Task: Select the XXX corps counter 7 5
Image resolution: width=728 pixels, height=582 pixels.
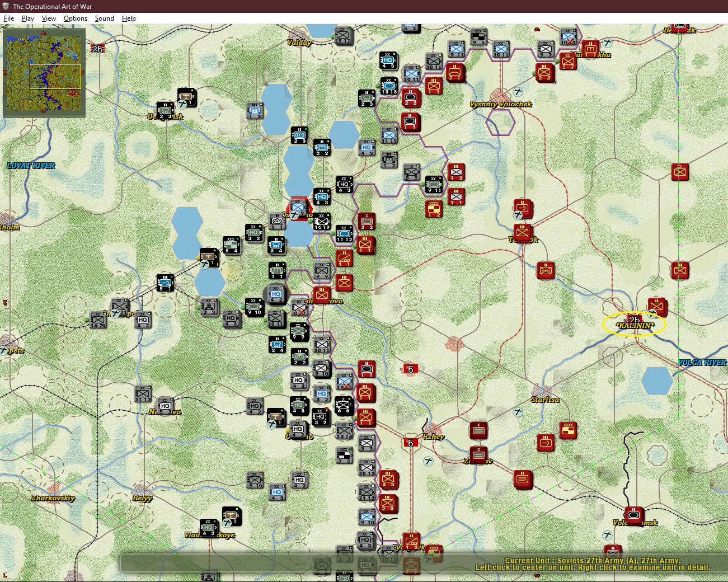Action: tap(344, 455)
